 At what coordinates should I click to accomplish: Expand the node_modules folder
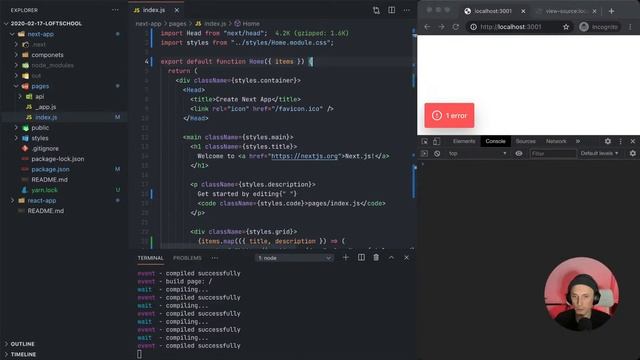pos(52,65)
